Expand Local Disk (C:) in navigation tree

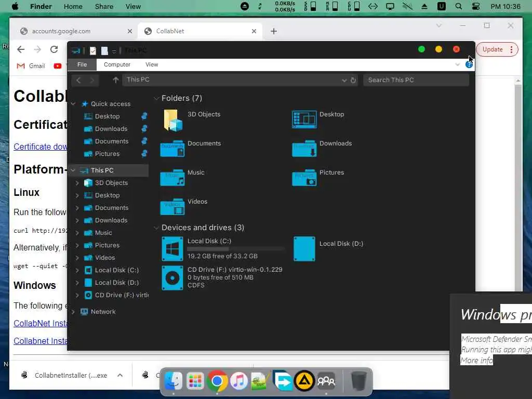click(77, 270)
